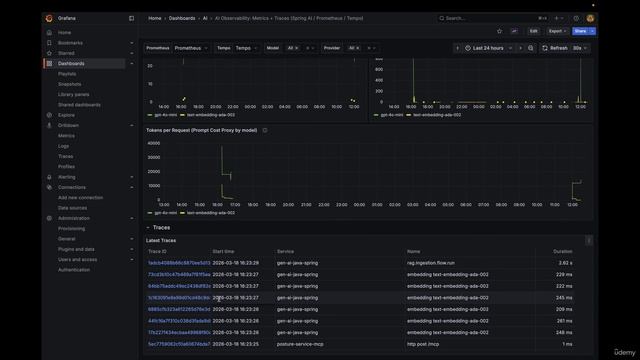This screenshot has width=640, height=360.
Task: Open trace ID in rag.ingestion.flow.run row
Action: [179, 263]
